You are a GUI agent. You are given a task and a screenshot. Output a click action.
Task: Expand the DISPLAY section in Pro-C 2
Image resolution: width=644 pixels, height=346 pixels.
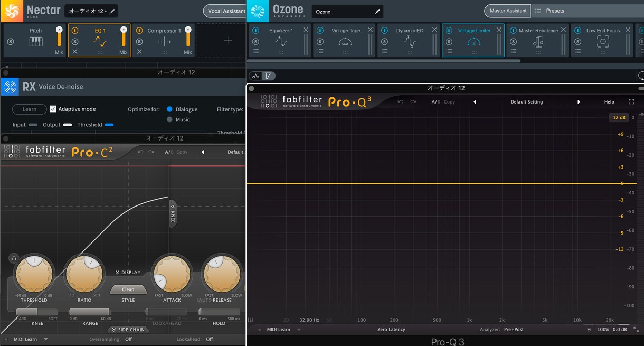128,273
